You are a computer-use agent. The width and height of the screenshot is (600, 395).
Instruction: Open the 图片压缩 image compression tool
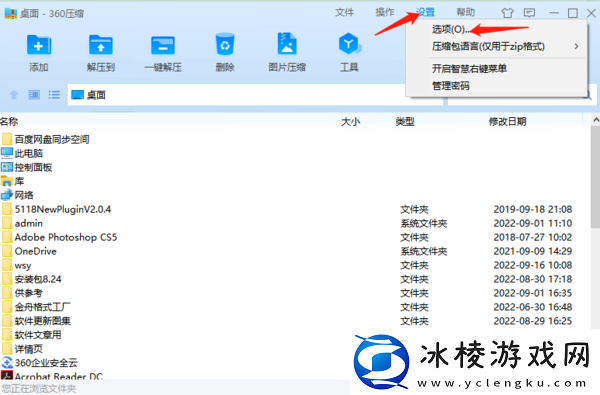287,44
